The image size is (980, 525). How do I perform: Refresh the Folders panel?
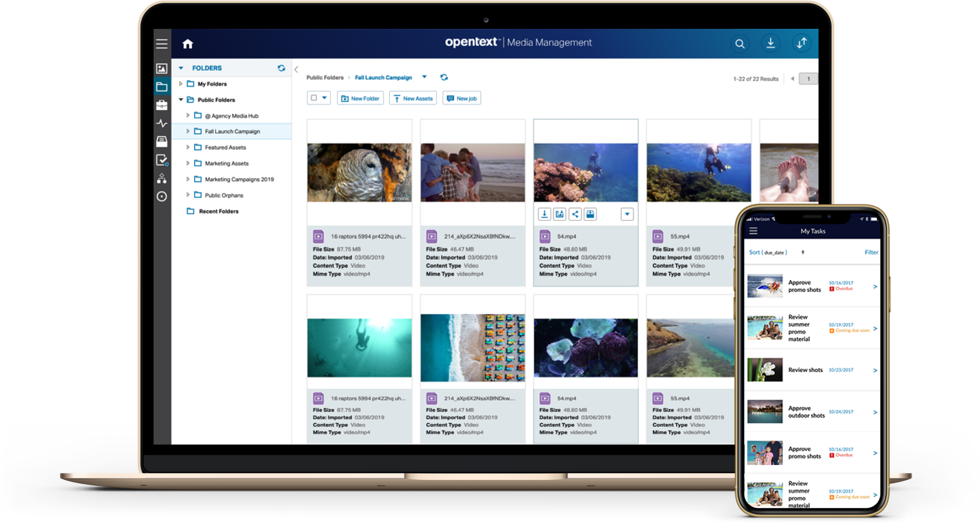tap(282, 68)
